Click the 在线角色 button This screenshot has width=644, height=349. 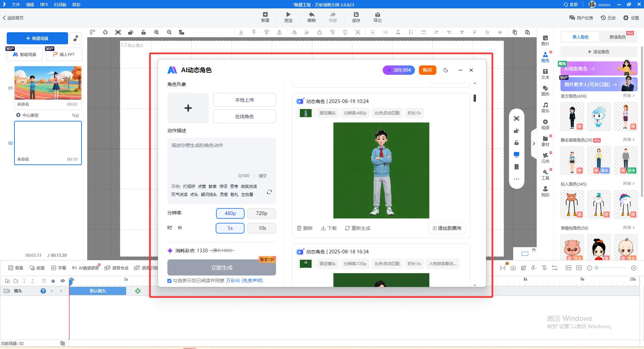click(x=245, y=116)
